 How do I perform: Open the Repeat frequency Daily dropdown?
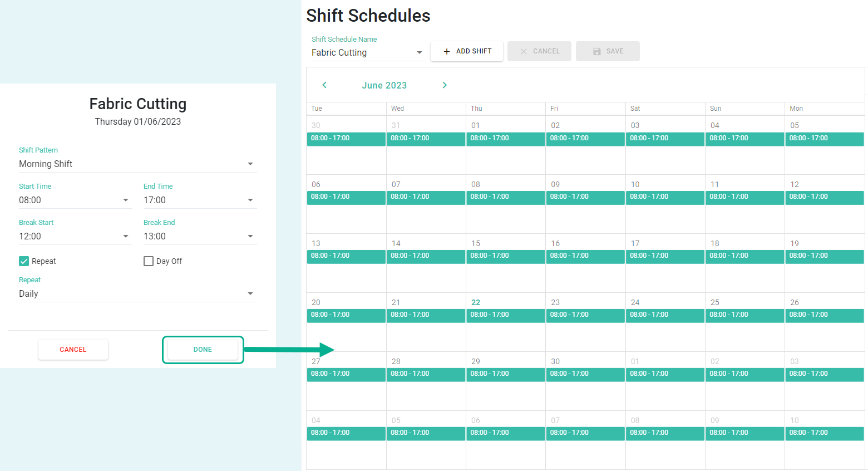click(138, 293)
